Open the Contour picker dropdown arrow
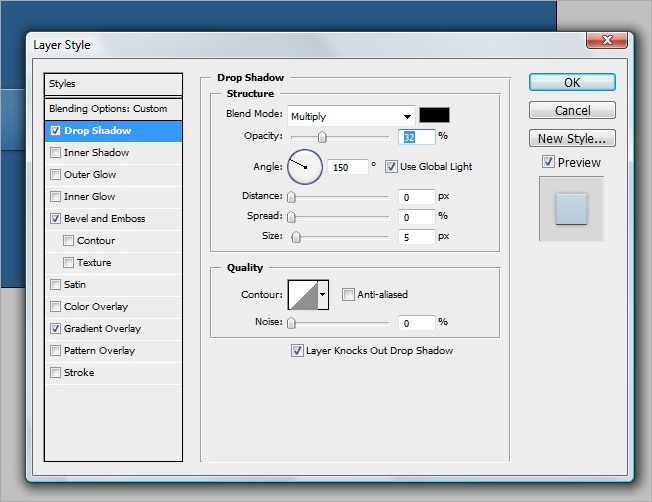This screenshot has height=502, width=652. click(323, 295)
